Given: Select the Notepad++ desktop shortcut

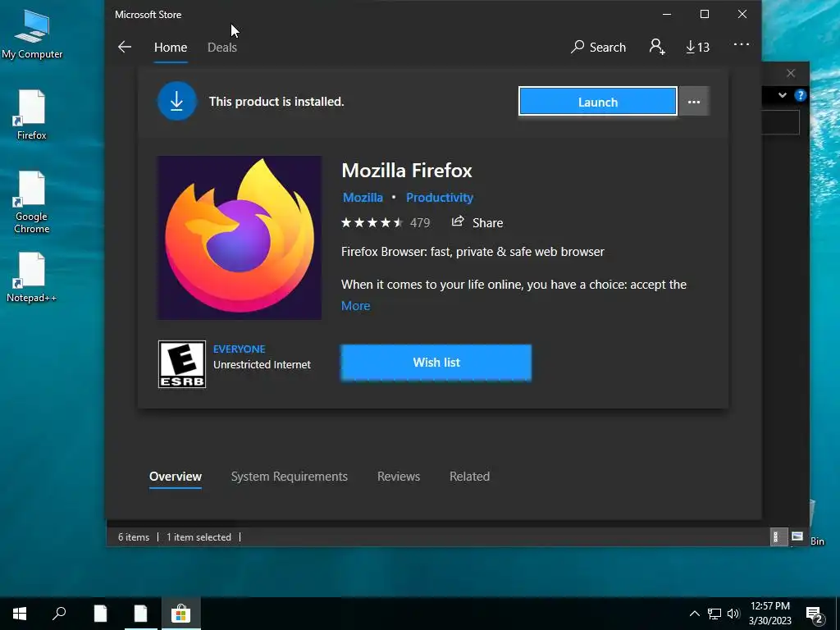Looking at the screenshot, I should (32, 278).
